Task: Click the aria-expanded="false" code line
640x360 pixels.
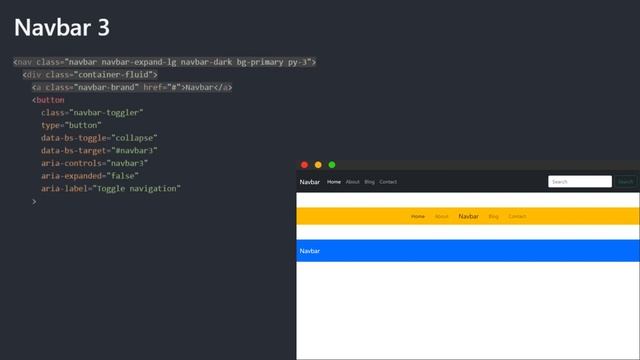Action: pos(90,176)
